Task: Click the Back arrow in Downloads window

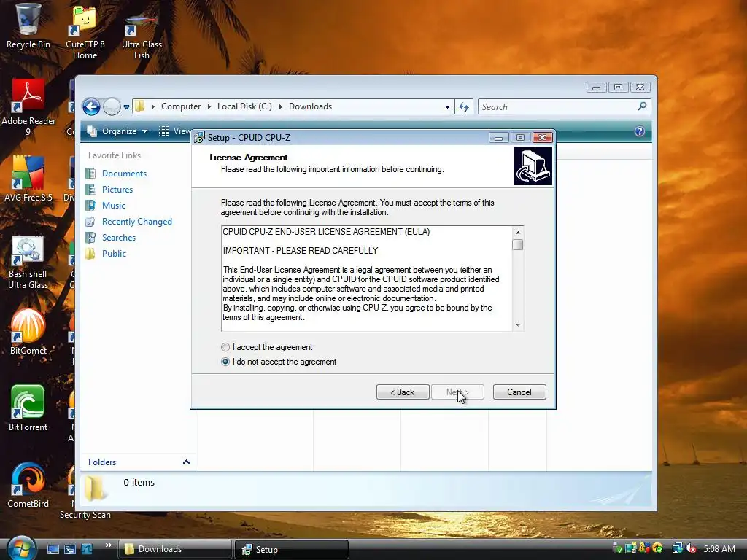Action: point(91,106)
